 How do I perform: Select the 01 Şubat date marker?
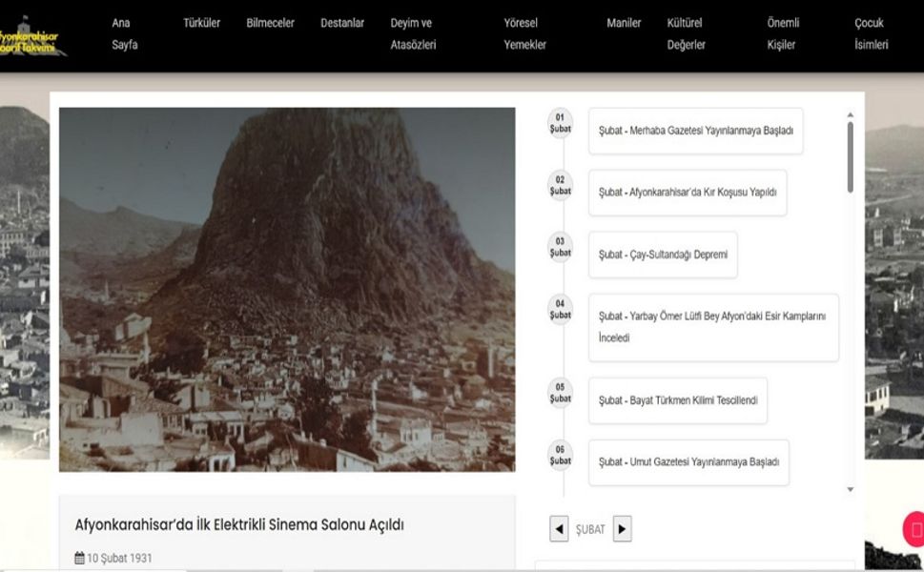(560, 125)
